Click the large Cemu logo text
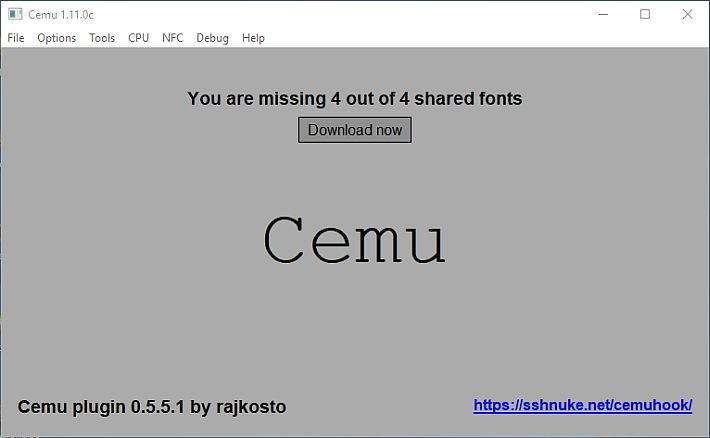Image resolution: width=710 pixels, height=438 pixels. tap(355, 240)
